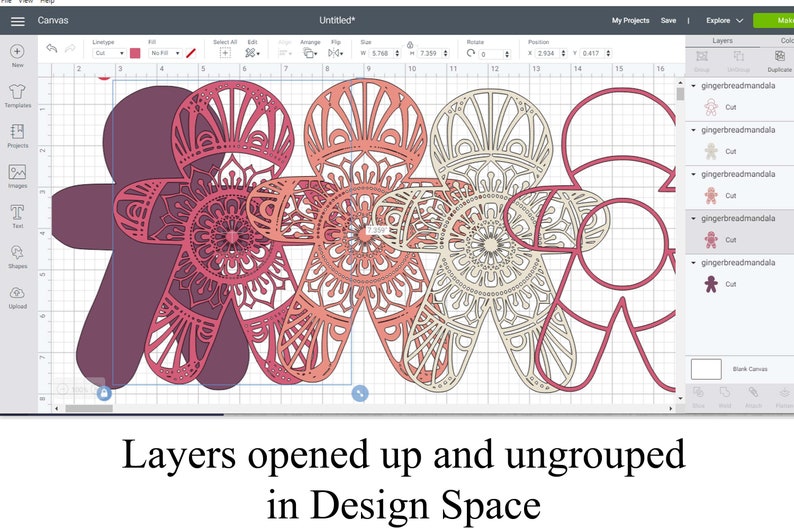
Task: Click the width W size field
Action: (380, 53)
